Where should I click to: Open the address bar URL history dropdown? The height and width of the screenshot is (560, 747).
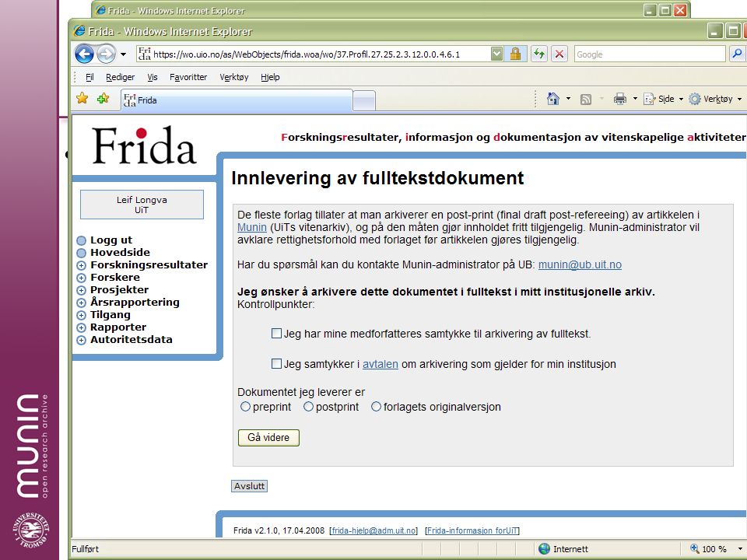point(496,54)
